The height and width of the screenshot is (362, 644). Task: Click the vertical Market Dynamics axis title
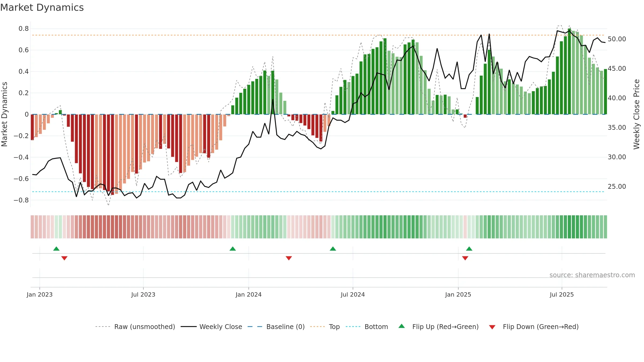click(4, 114)
